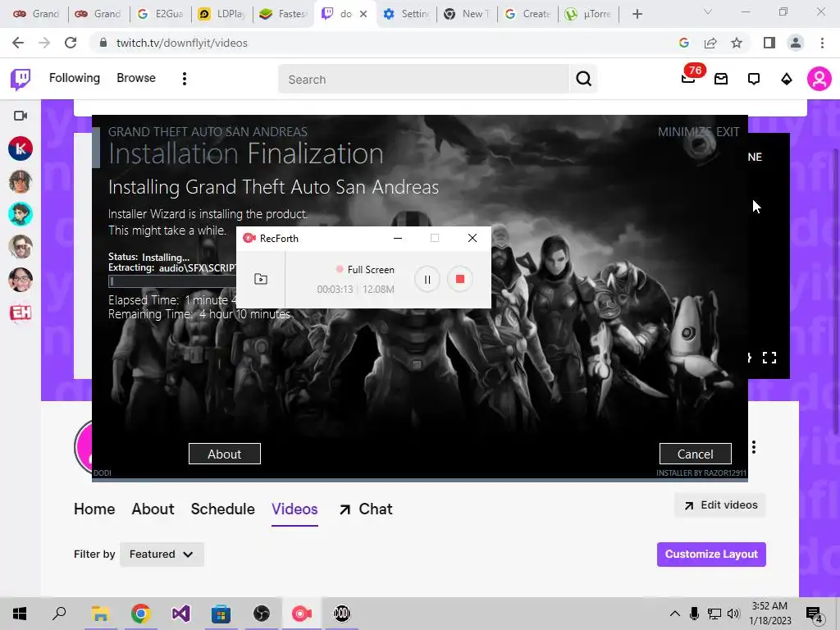Open the three-dot More menu beside Browse
Screen dimensions: 840x630
point(185,80)
